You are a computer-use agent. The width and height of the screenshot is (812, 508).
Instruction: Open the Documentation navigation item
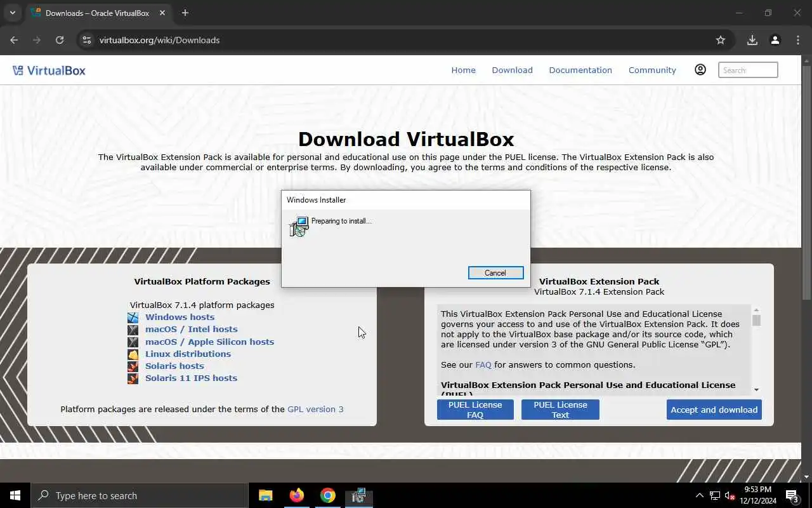click(580, 70)
